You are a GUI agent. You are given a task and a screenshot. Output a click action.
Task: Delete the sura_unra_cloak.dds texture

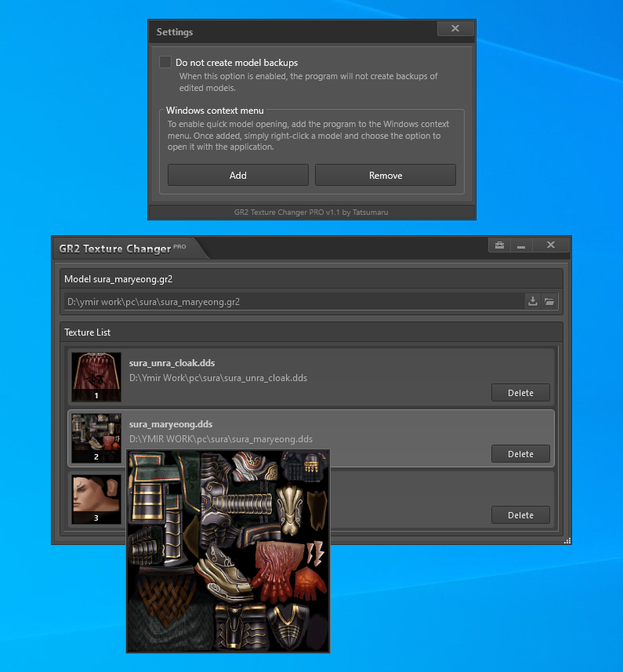520,393
